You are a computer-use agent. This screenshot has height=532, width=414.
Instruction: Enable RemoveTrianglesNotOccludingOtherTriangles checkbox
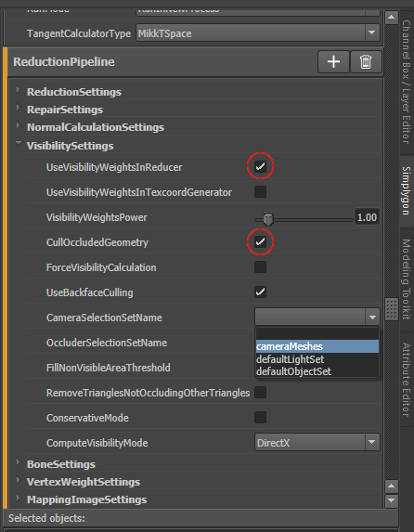pos(260,393)
